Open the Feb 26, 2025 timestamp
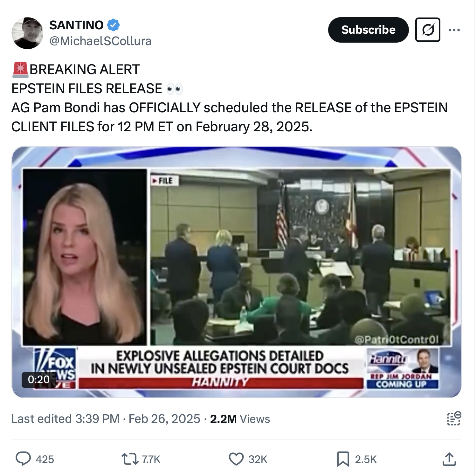The width and height of the screenshot is (476, 476). pos(164,419)
